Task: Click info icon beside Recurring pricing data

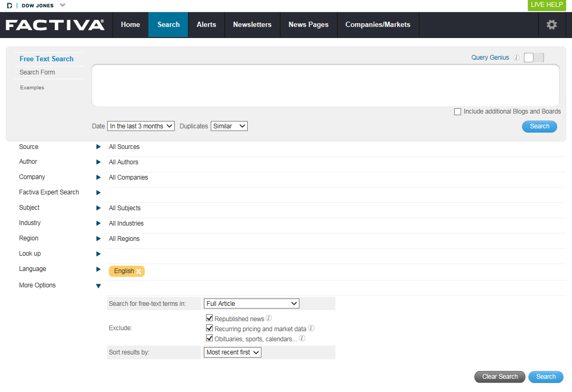Action: [311, 329]
